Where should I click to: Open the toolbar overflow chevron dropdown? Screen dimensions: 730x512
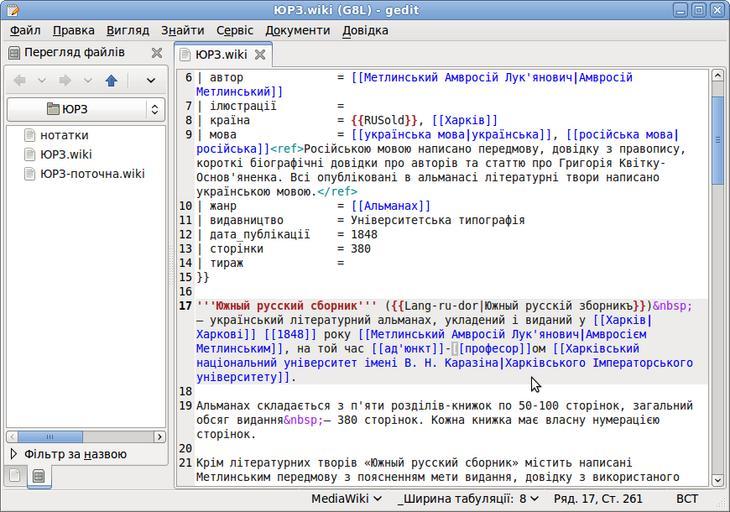click(x=151, y=81)
